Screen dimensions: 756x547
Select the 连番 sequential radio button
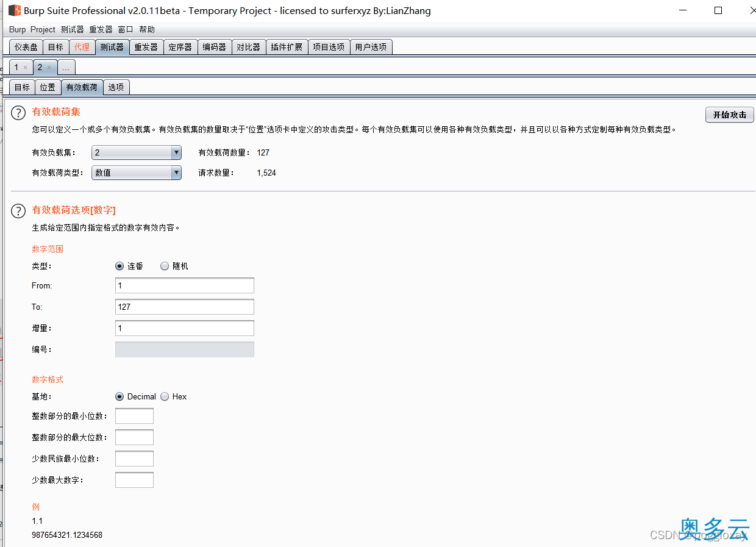[x=119, y=266]
